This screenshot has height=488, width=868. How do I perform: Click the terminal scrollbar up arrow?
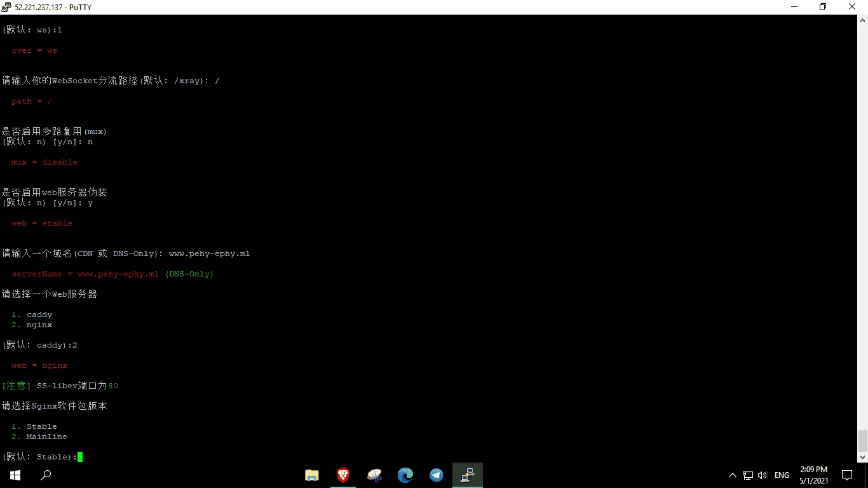pyautogui.click(x=862, y=21)
